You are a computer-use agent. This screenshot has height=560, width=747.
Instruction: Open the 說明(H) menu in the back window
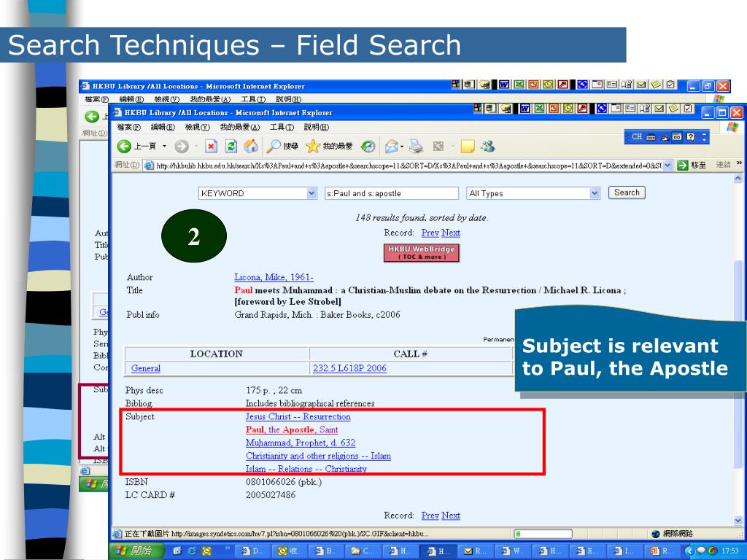(288, 99)
